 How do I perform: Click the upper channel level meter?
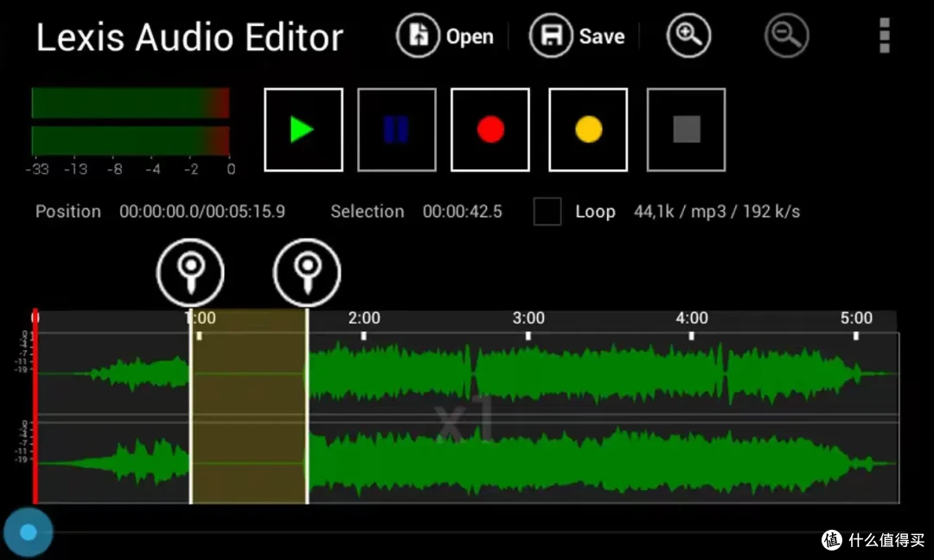[131, 103]
